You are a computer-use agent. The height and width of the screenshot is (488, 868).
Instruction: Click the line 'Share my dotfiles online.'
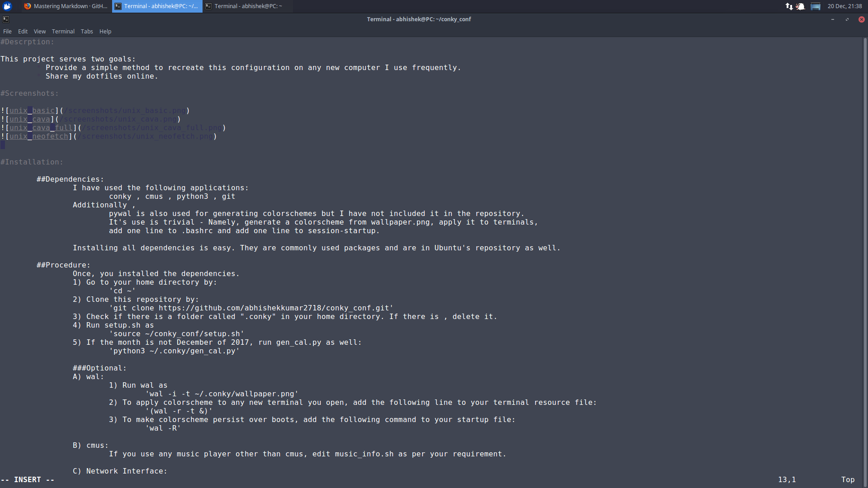point(102,76)
